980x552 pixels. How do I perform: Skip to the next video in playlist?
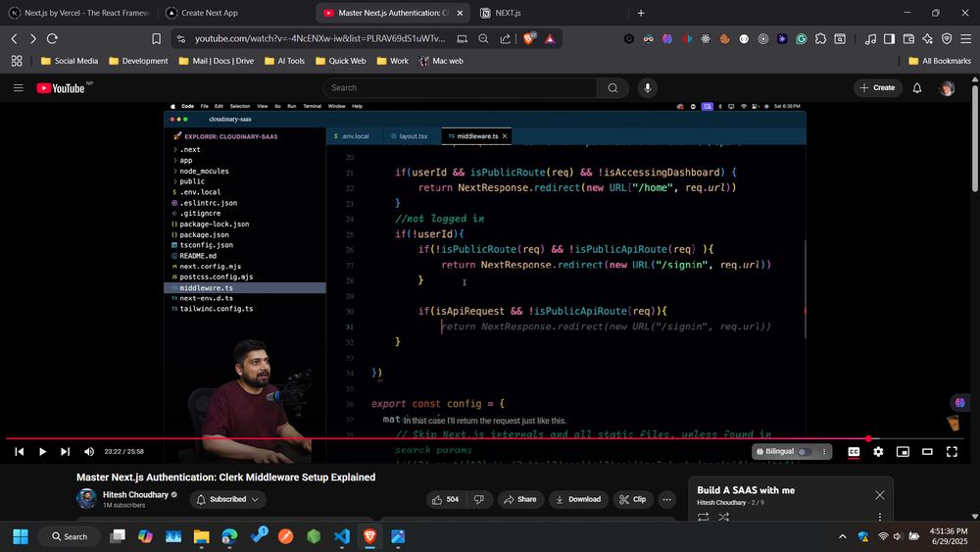tap(66, 452)
